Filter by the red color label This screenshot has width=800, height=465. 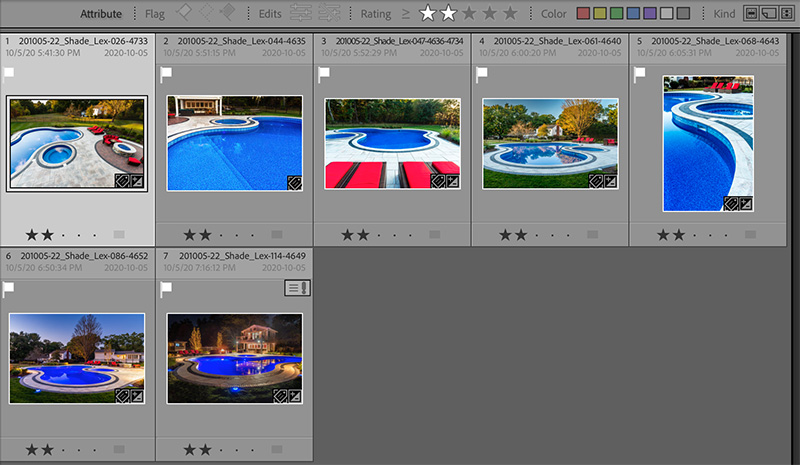tap(584, 14)
